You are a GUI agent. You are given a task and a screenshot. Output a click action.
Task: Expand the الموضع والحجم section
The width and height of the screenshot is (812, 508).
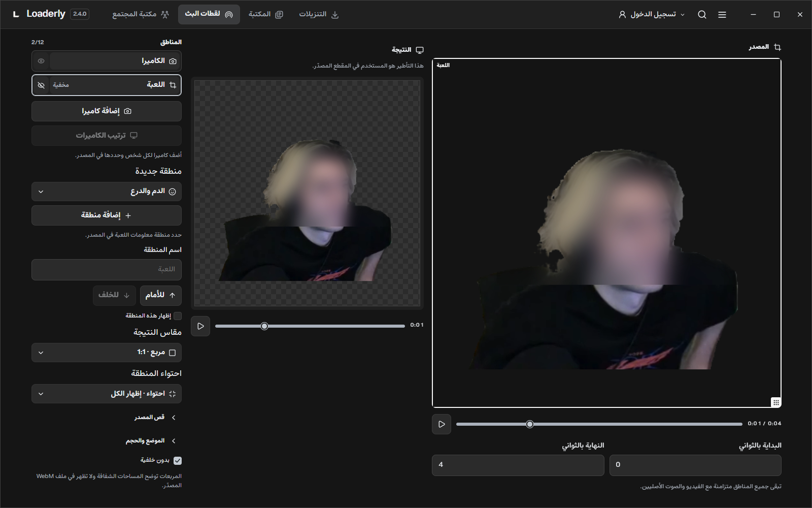click(151, 441)
